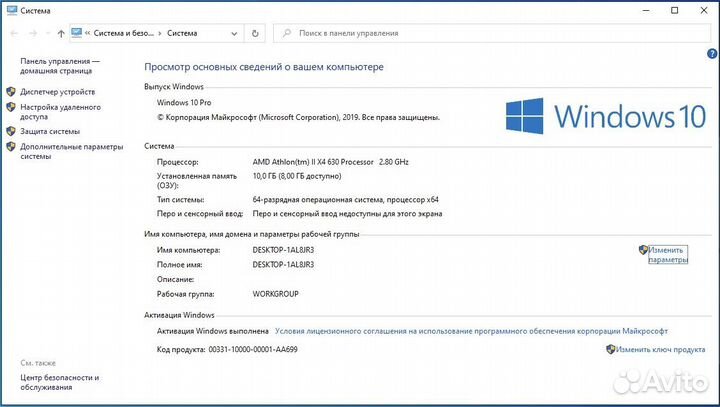Image resolution: width=720 pixels, height=407 pixels.
Task: Click the magnifier icon in the search box
Action: [x=287, y=33]
